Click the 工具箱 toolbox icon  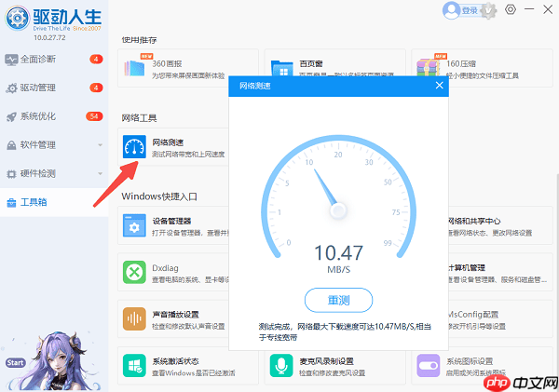click(x=11, y=203)
